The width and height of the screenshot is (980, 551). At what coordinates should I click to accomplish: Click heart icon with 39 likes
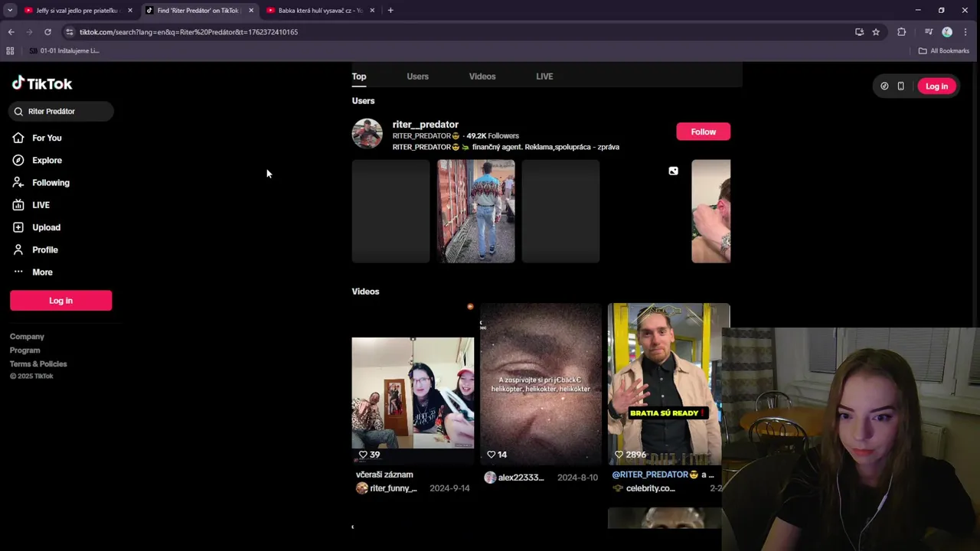tap(363, 455)
